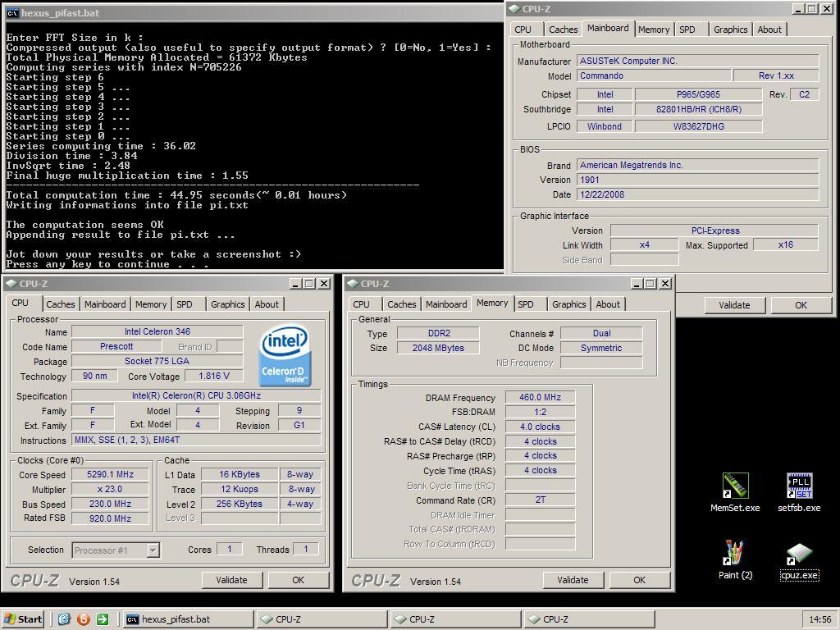840x630 pixels.
Task: Click OK in the Memory window
Action: point(640,580)
